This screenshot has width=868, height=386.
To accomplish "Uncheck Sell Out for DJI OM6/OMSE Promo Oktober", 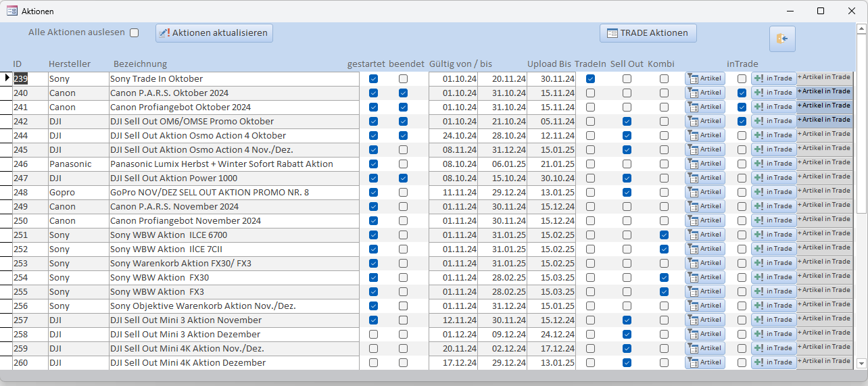I will 627,121.
